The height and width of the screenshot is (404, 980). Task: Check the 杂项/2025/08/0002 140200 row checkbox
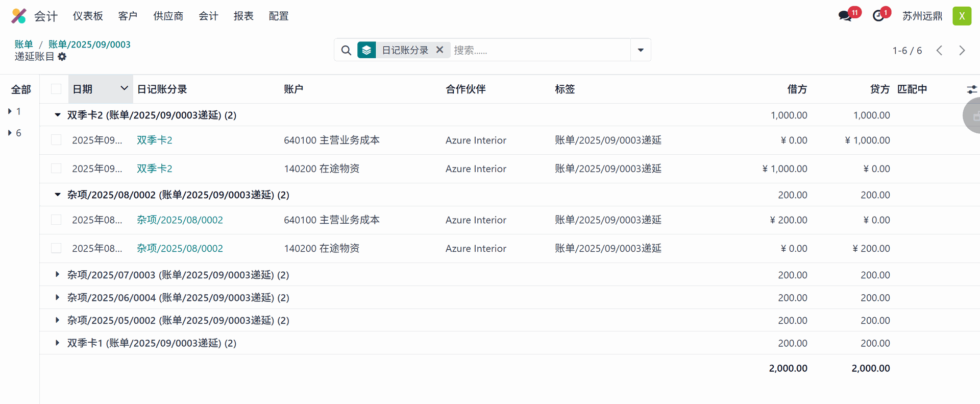tap(56, 248)
